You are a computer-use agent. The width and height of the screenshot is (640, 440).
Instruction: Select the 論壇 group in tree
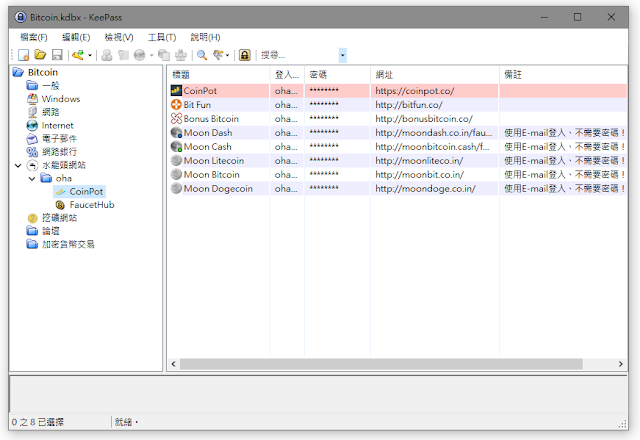click(51, 231)
